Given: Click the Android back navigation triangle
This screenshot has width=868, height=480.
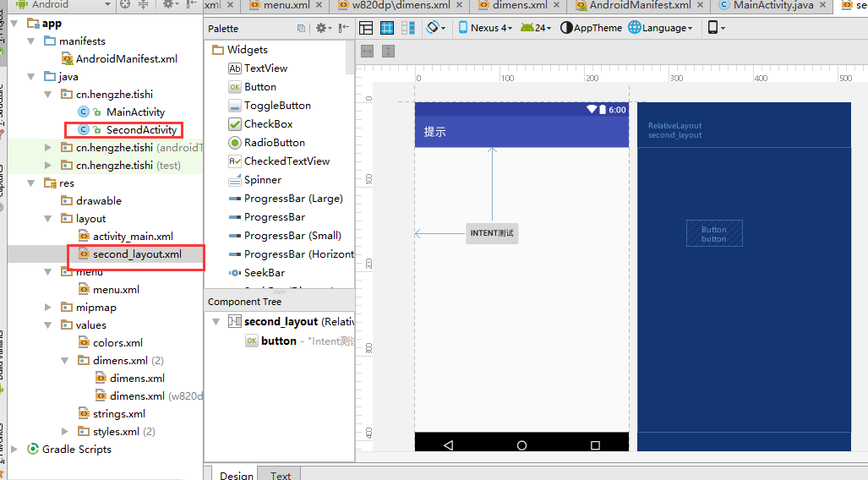Looking at the screenshot, I should (448, 445).
